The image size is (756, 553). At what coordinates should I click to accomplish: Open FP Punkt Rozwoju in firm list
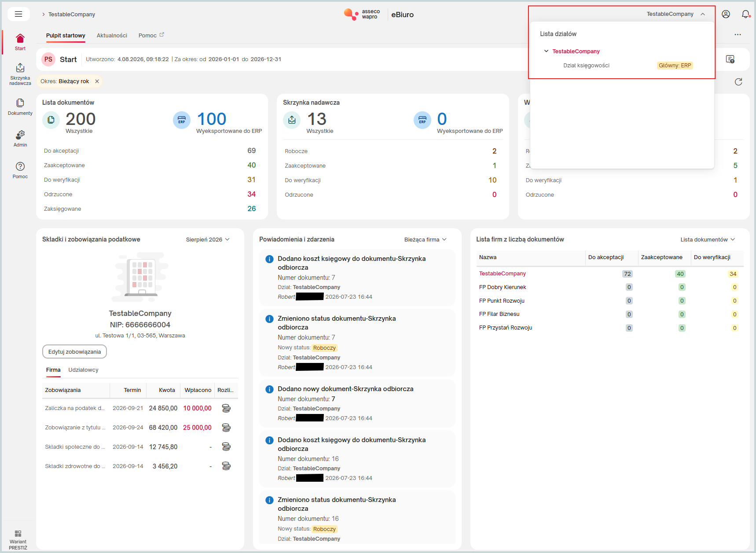tap(502, 301)
